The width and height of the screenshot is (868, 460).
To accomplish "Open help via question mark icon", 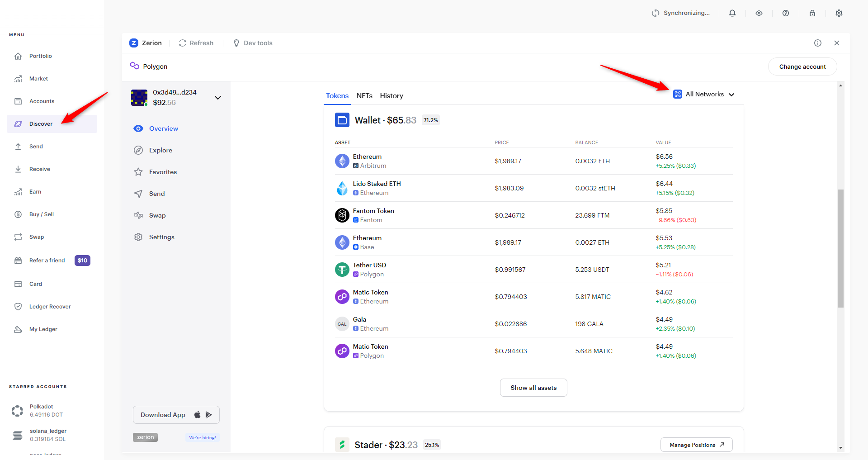I will pyautogui.click(x=786, y=13).
